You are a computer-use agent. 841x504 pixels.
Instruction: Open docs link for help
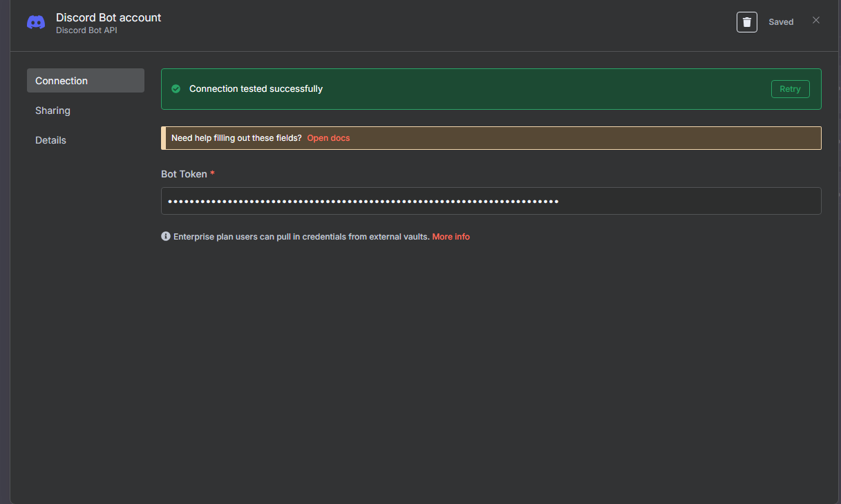coord(328,138)
